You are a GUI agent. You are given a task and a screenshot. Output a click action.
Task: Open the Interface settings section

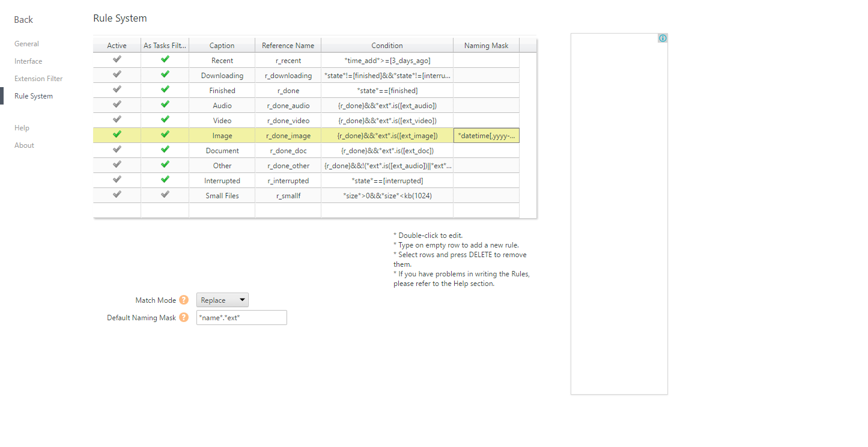click(28, 61)
